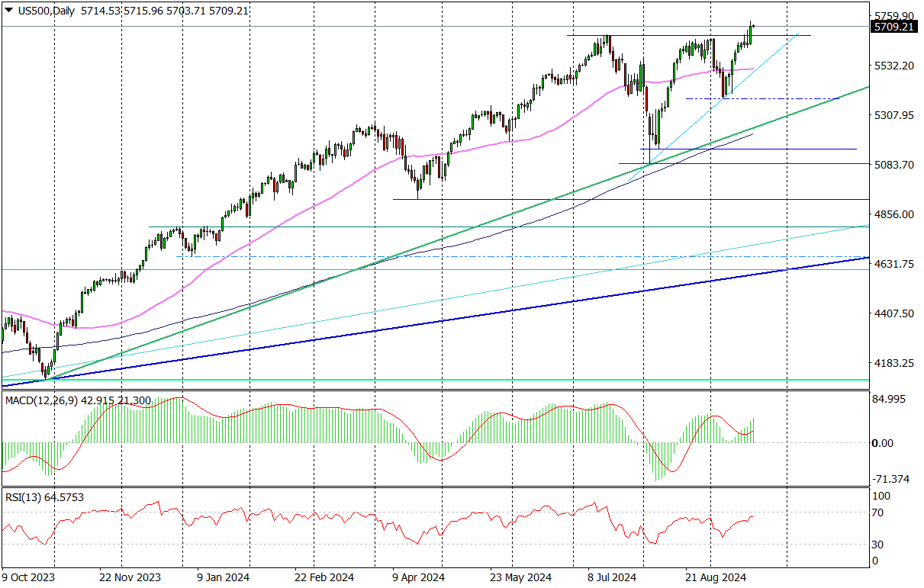The image size is (924, 588).
Task: Click the 9 Oct 2023 date label
Action: click(27, 577)
